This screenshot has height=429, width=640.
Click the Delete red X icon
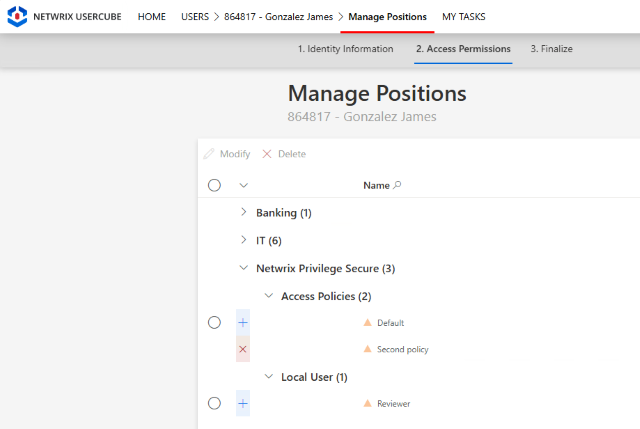[267, 154]
